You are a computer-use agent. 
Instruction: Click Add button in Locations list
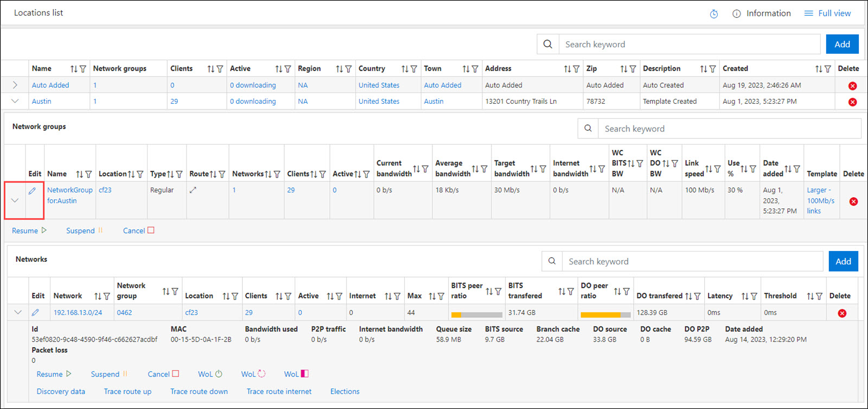point(842,45)
